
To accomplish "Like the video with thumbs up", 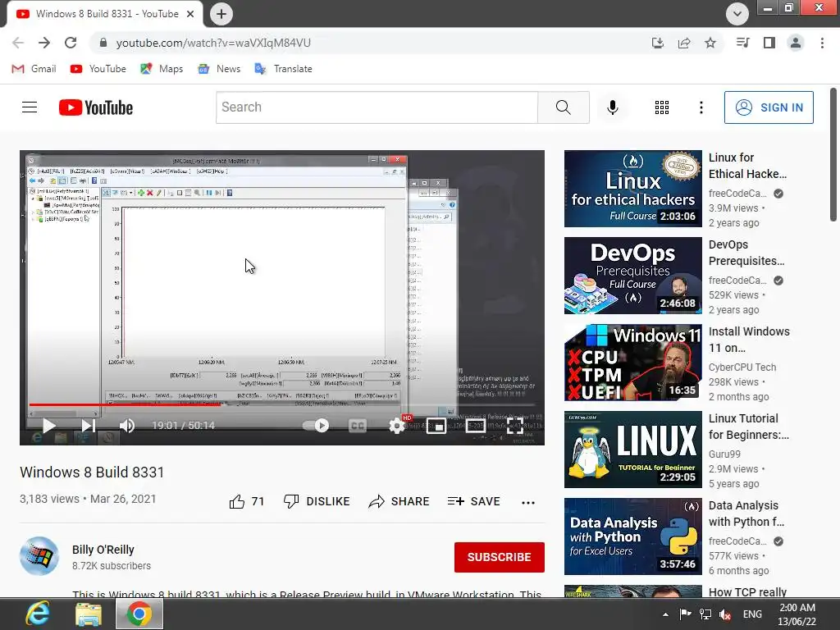I will pyautogui.click(x=246, y=501).
